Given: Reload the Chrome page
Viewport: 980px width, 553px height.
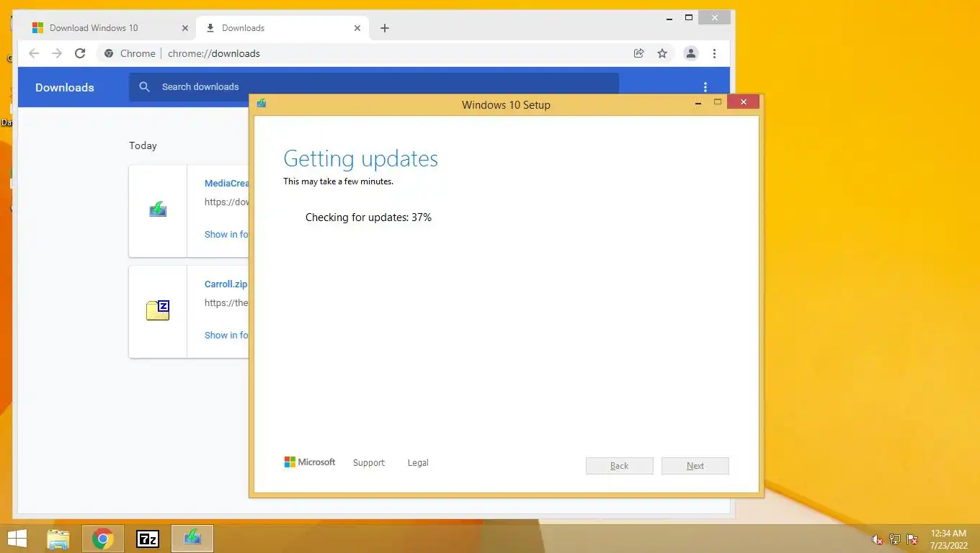Looking at the screenshot, I should [80, 53].
